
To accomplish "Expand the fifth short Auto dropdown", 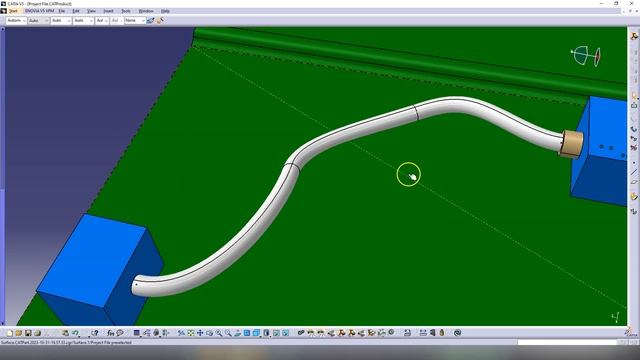I will click(x=102, y=20).
